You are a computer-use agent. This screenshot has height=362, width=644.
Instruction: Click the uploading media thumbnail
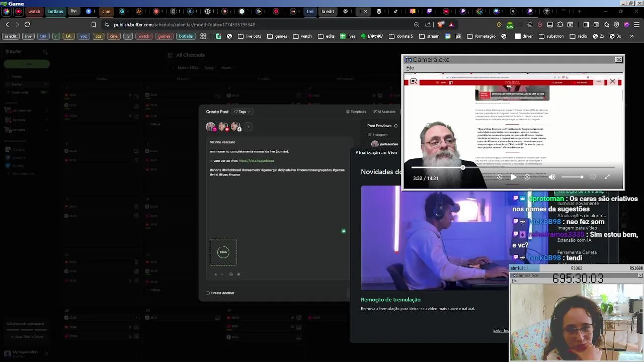point(223,252)
